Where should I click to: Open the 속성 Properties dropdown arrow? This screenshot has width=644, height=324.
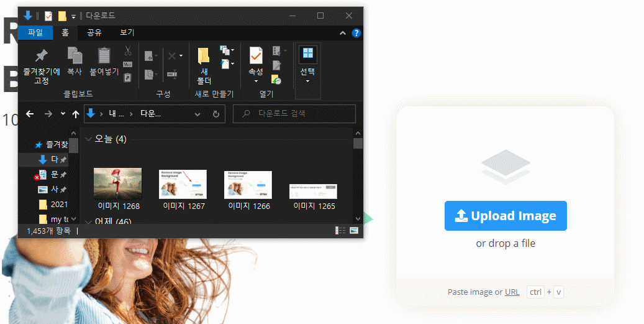[256, 81]
